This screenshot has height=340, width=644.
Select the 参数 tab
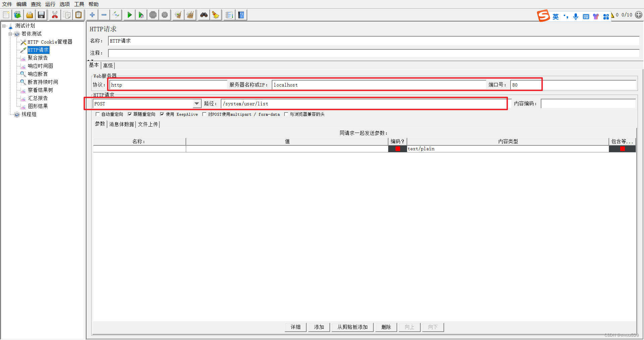point(100,124)
